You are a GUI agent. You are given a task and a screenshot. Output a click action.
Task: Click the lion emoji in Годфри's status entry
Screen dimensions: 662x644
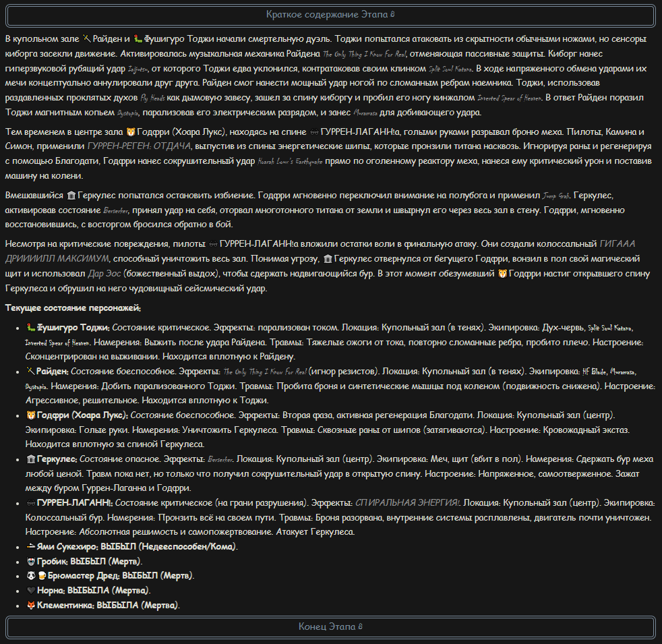coord(31,415)
